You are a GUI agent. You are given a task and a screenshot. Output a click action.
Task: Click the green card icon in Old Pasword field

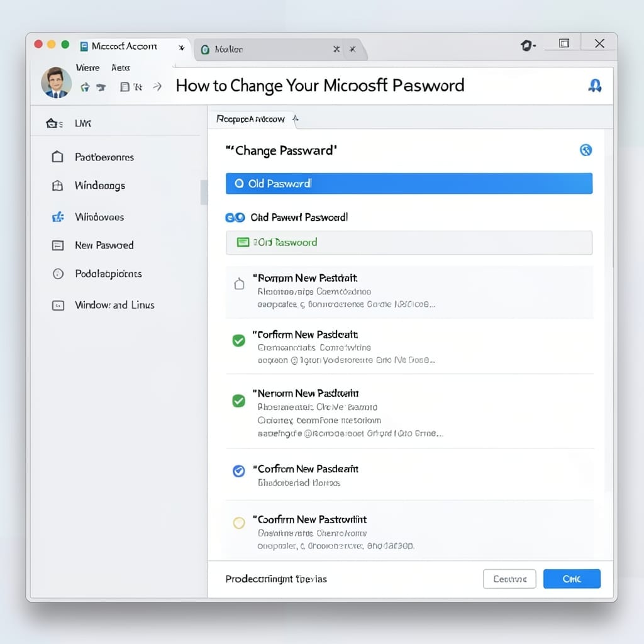point(243,242)
